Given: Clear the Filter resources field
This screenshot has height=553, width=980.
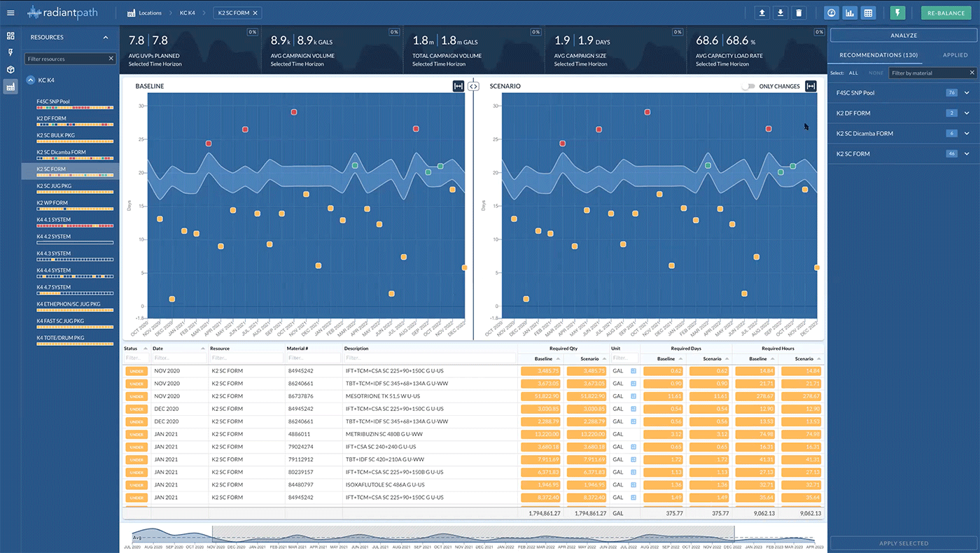Looking at the screenshot, I should point(111,59).
